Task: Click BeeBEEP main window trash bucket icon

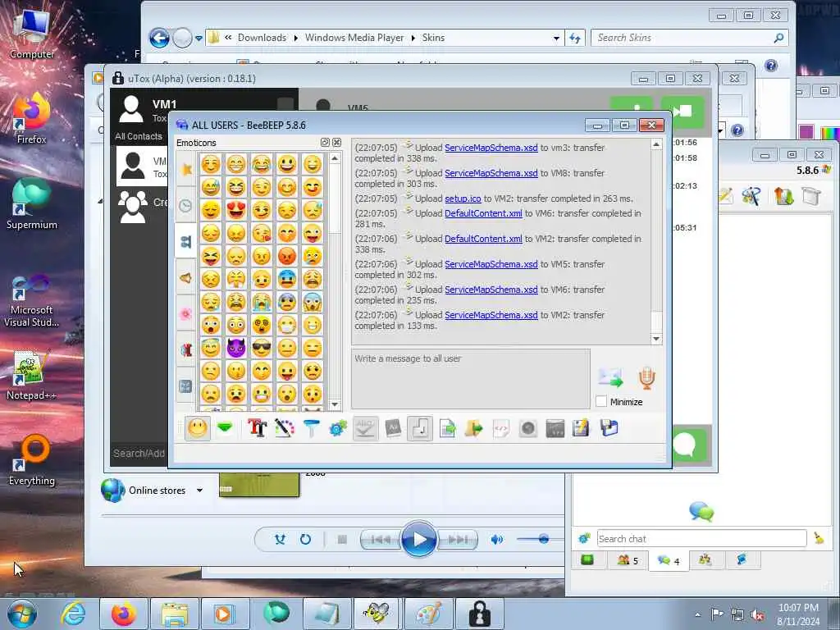Action: [x=811, y=196]
